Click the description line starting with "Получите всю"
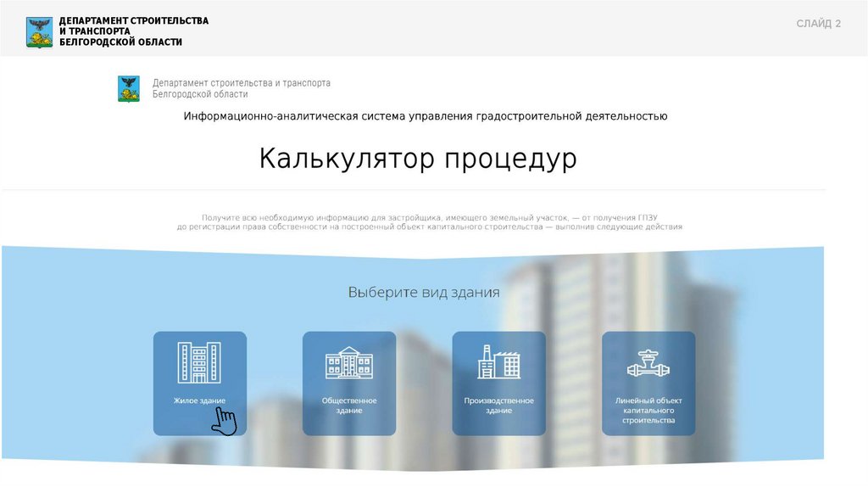Viewport: 868px width, 487px height. click(430, 218)
